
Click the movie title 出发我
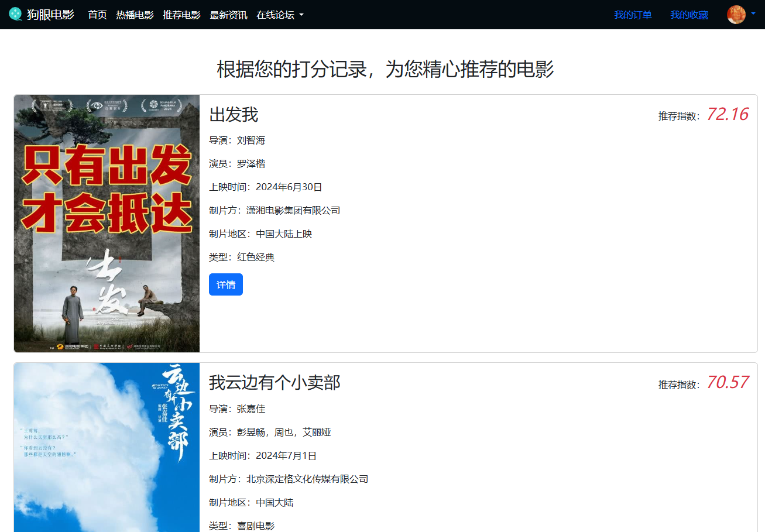point(234,115)
